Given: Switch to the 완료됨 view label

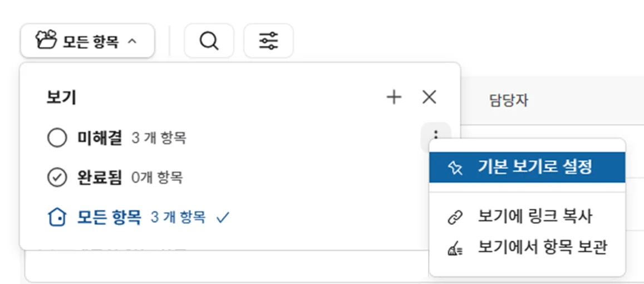Looking at the screenshot, I should 99,178.
